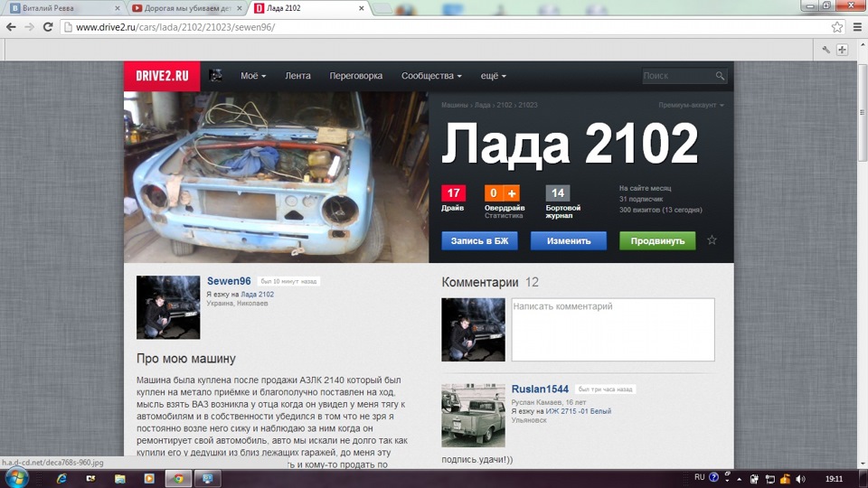Click the Изменить button

coord(569,240)
